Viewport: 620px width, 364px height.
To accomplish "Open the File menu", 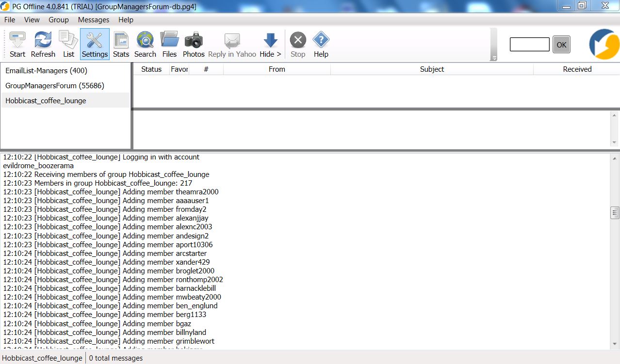I will click(10, 20).
